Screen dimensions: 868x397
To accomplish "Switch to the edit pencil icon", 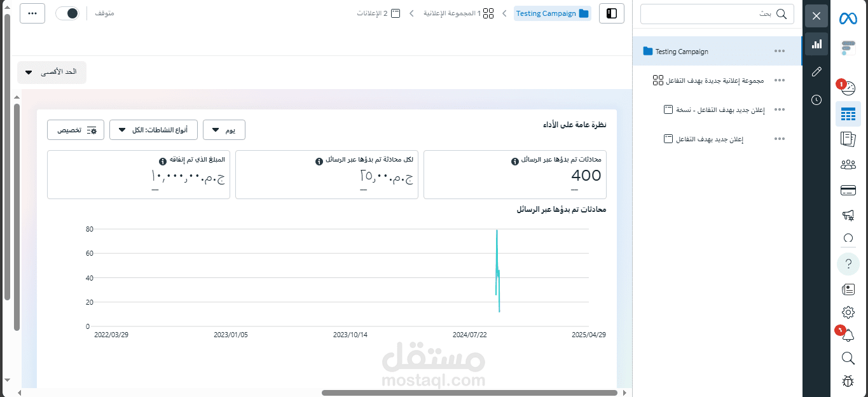I will click(x=816, y=72).
